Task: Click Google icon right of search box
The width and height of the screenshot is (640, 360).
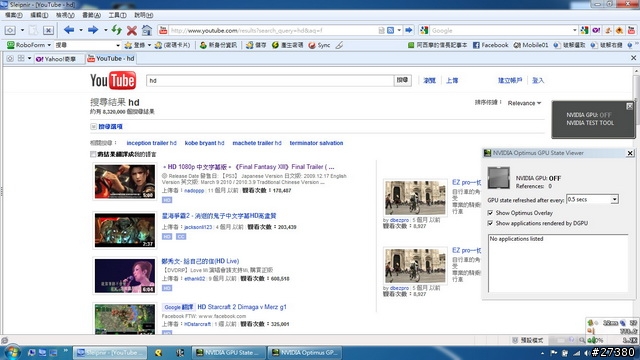Action: tap(584, 30)
